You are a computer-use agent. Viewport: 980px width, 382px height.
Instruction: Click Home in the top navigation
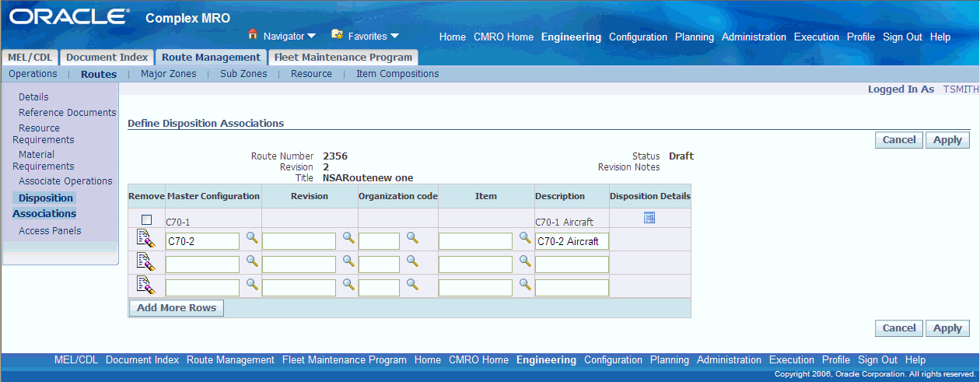453,37
